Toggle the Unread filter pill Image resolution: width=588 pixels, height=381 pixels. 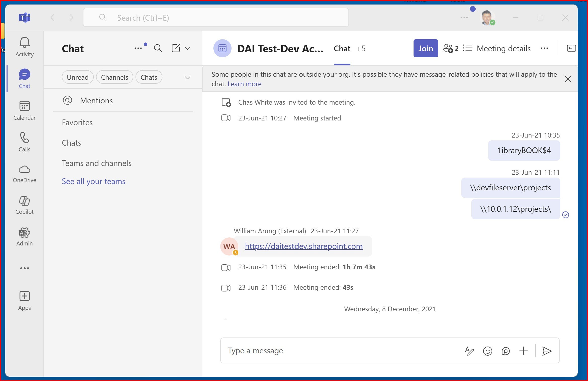click(78, 77)
